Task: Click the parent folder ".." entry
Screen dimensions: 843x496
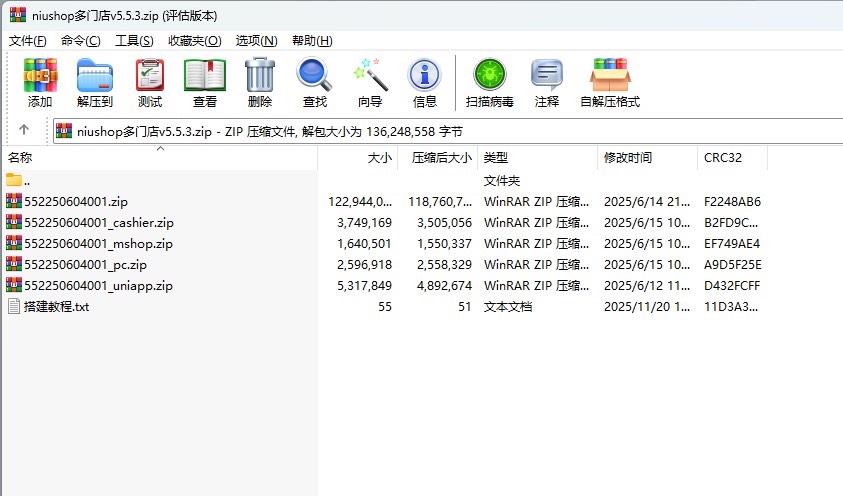Action: [27, 180]
